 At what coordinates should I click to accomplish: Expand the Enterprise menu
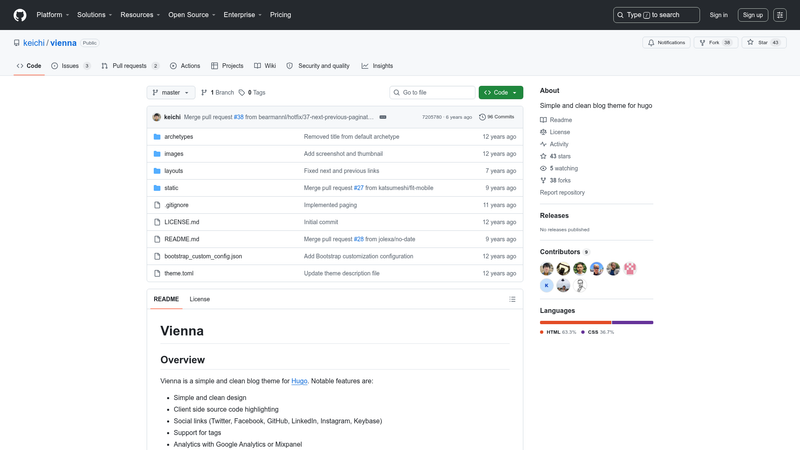242,15
